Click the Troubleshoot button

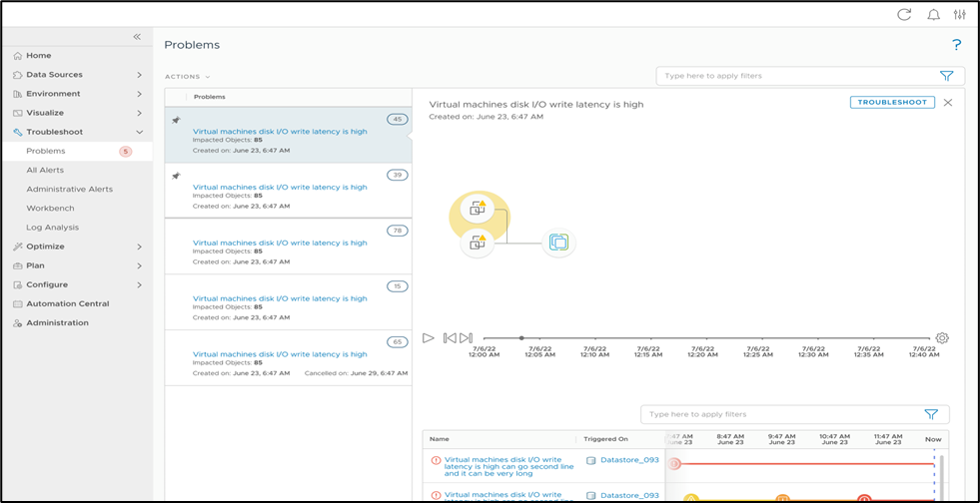click(892, 102)
